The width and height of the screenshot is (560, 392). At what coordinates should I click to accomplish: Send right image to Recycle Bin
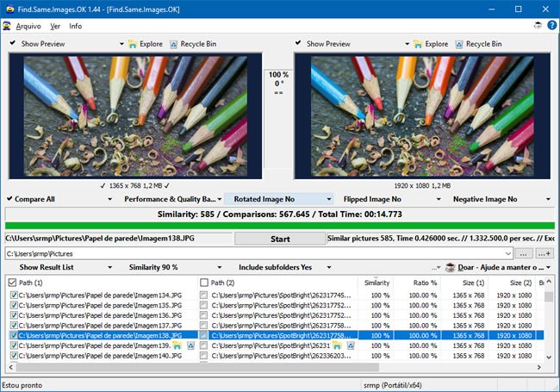461,44
